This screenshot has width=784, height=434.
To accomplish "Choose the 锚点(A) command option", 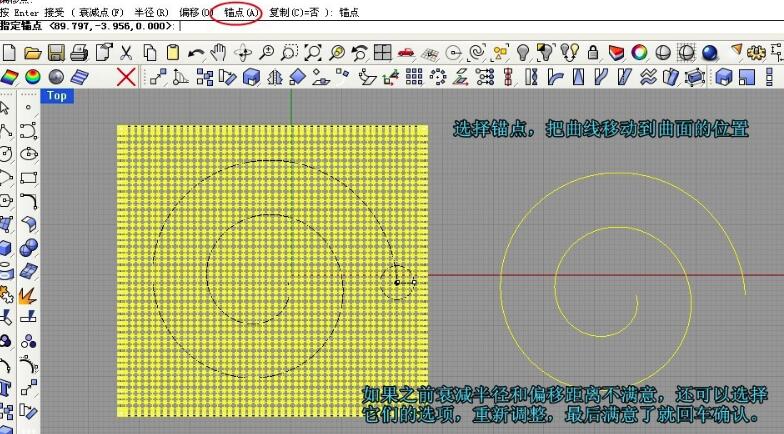I will [x=241, y=12].
